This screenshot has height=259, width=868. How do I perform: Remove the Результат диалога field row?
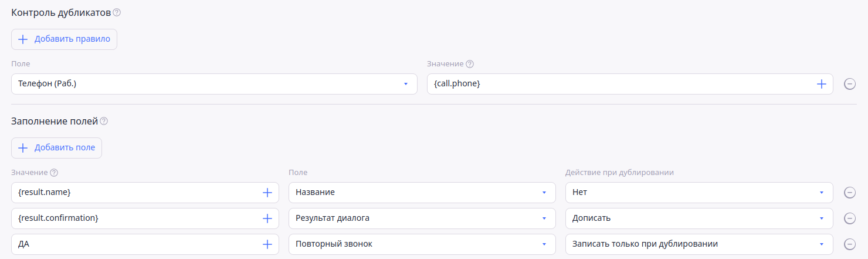[849, 218]
